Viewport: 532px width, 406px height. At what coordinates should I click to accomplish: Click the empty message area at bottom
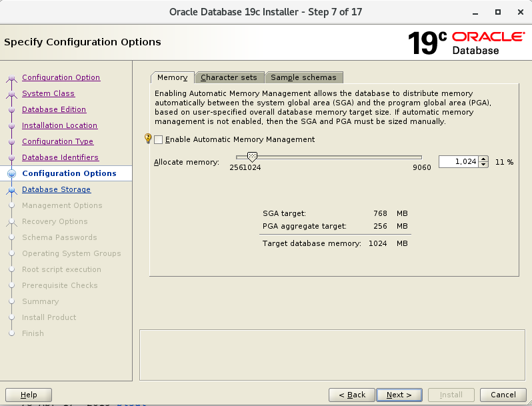pyautogui.click(x=332, y=355)
